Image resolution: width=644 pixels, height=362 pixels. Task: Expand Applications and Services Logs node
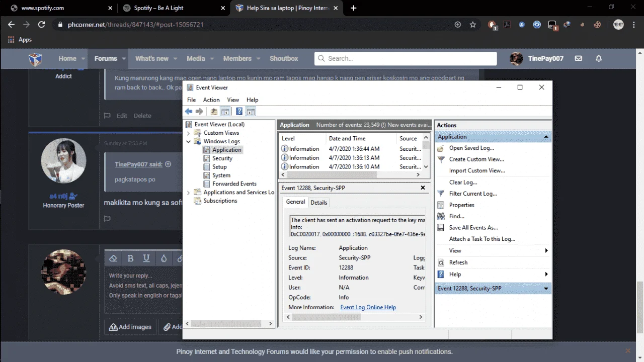(x=189, y=193)
